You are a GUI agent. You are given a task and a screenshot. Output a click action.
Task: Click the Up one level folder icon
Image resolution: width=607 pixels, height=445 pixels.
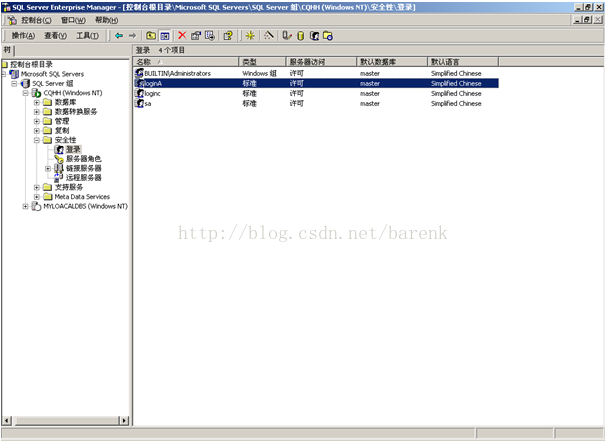(151, 36)
